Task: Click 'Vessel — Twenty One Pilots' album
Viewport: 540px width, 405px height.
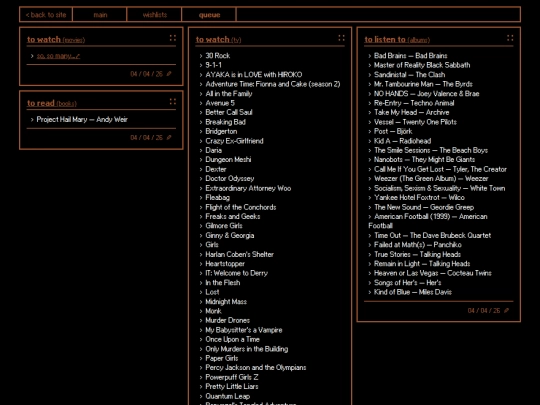Action: tap(415, 122)
